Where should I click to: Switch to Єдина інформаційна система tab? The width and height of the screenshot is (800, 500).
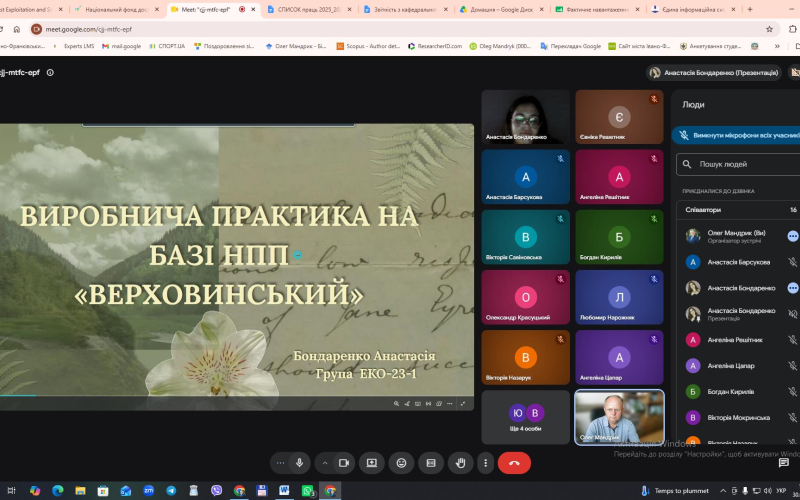(x=693, y=9)
